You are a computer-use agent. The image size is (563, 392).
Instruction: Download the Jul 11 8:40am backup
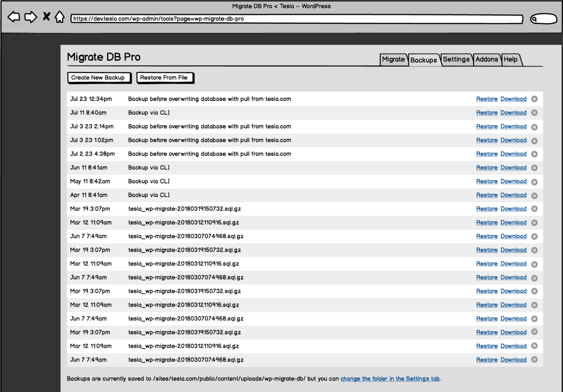[x=513, y=113]
